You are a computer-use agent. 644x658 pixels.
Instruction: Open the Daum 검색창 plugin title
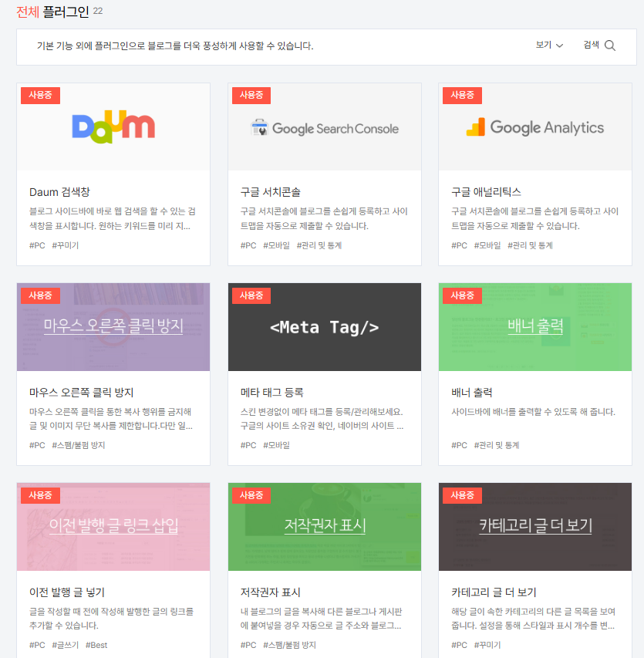[59, 192]
